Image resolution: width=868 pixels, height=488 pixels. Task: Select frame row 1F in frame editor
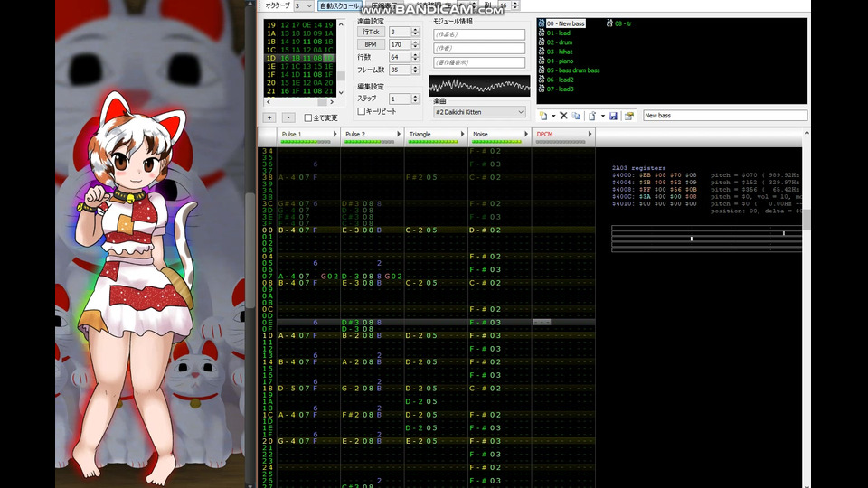coord(299,74)
